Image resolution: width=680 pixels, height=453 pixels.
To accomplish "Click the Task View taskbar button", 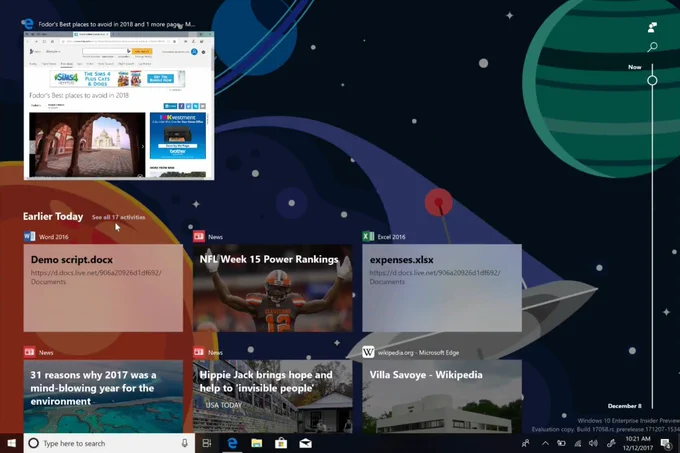I will pos(207,443).
